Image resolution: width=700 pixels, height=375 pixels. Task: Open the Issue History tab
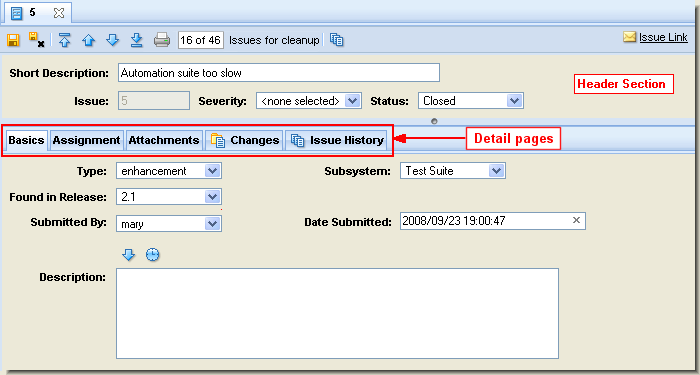click(336, 140)
